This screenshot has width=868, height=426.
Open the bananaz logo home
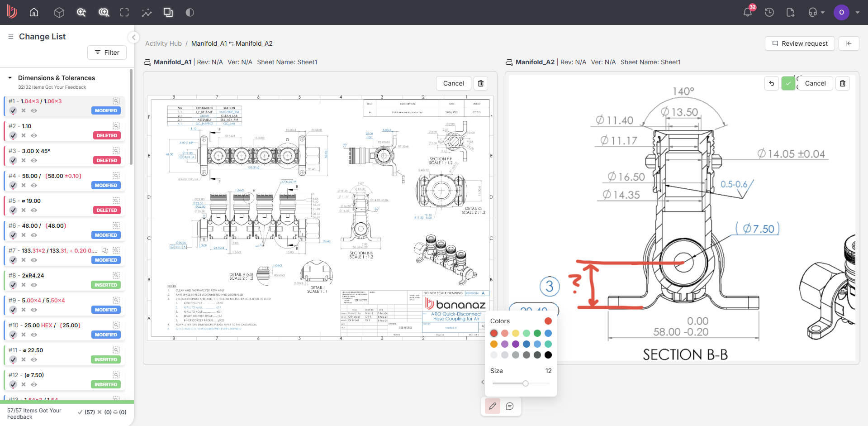point(12,12)
